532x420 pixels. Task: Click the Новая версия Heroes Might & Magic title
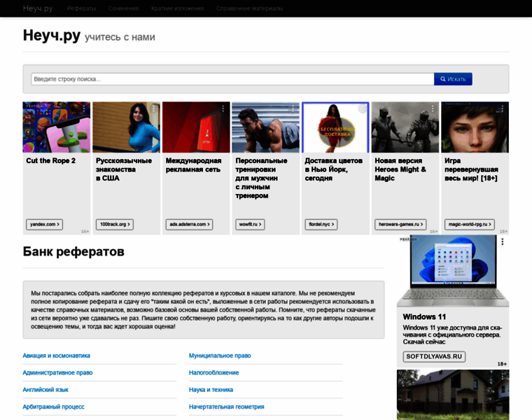(x=400, y=169)
